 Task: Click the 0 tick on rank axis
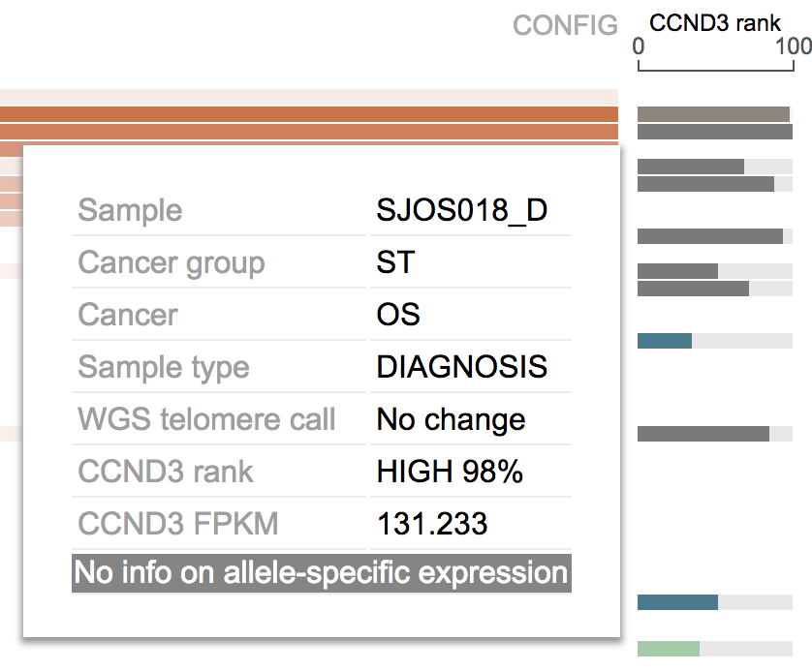point(639,46)
